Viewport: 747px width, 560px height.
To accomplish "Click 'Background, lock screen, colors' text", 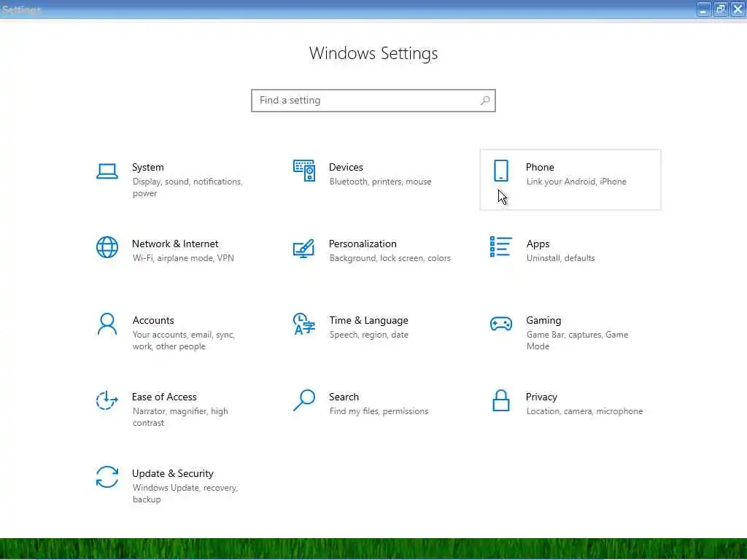I will click(390, 258).
